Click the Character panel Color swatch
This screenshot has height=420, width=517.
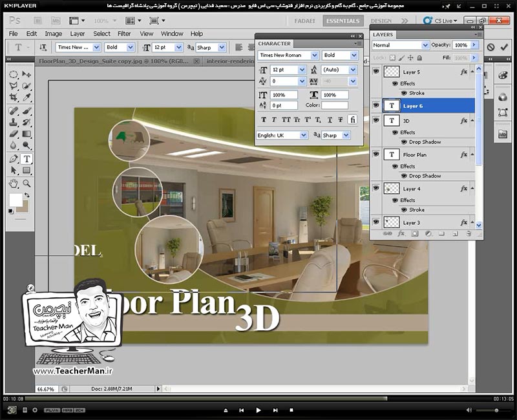[335, 105]
